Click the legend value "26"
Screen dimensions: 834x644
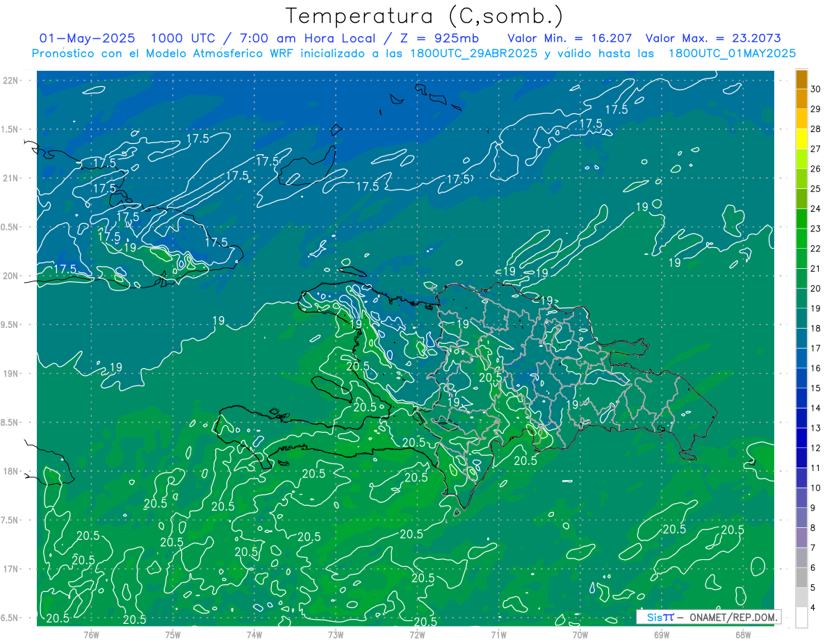tap(816, 169)
